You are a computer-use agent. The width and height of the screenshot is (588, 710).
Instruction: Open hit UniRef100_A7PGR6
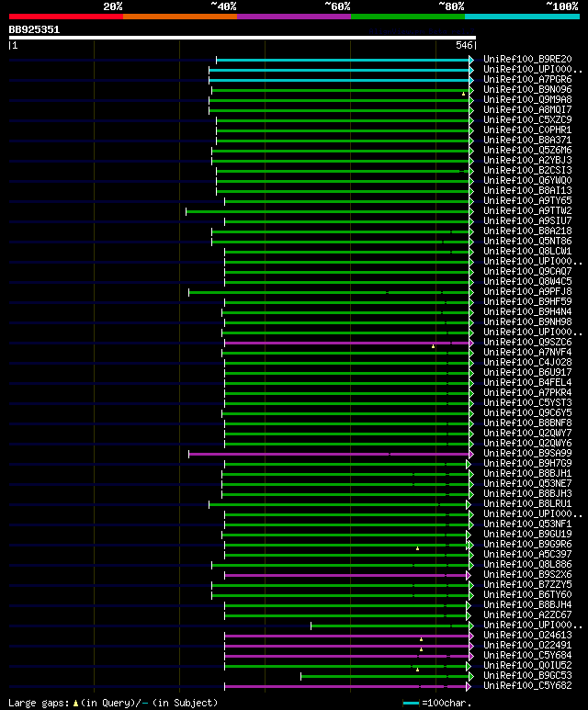tap(527, 80)
